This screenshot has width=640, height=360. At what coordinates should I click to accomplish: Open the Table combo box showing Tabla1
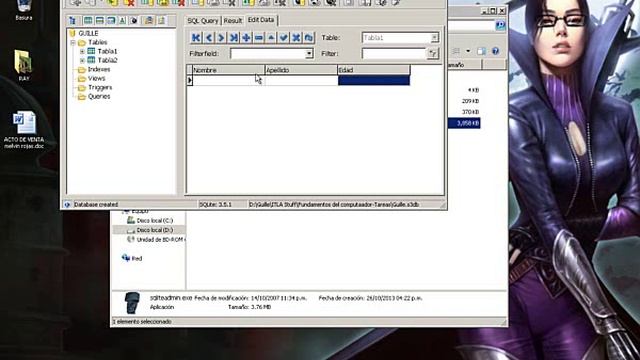click(400, 38)
